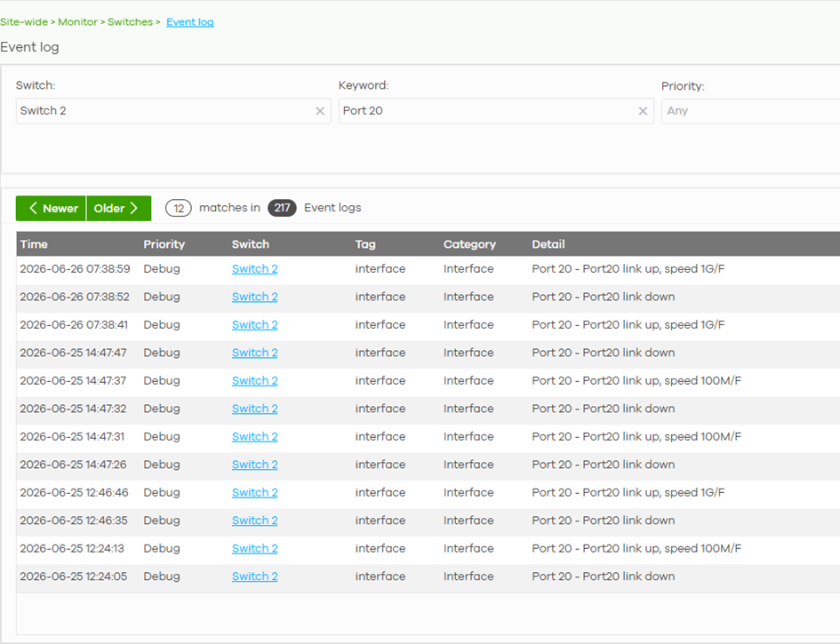This screenshot has height=644, width=840.
Task: Open Switch 2 link for 07:38:59 event
Action: [x=254, y=269]
